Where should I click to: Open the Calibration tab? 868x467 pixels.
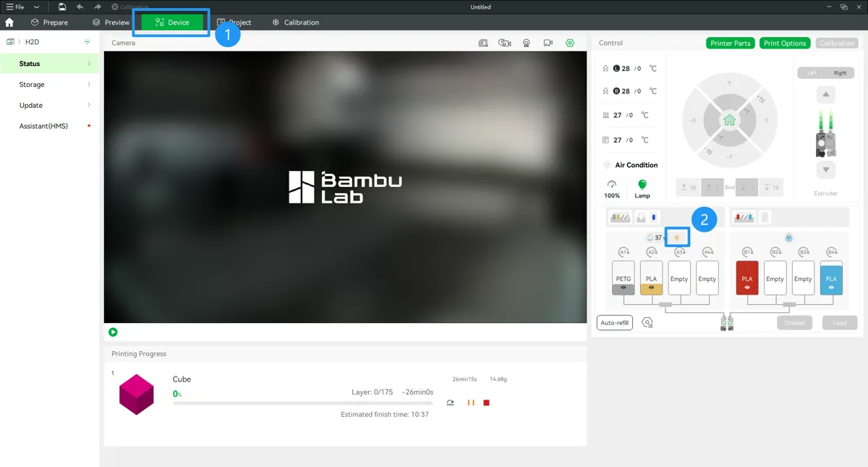click(x=295, y=22)
